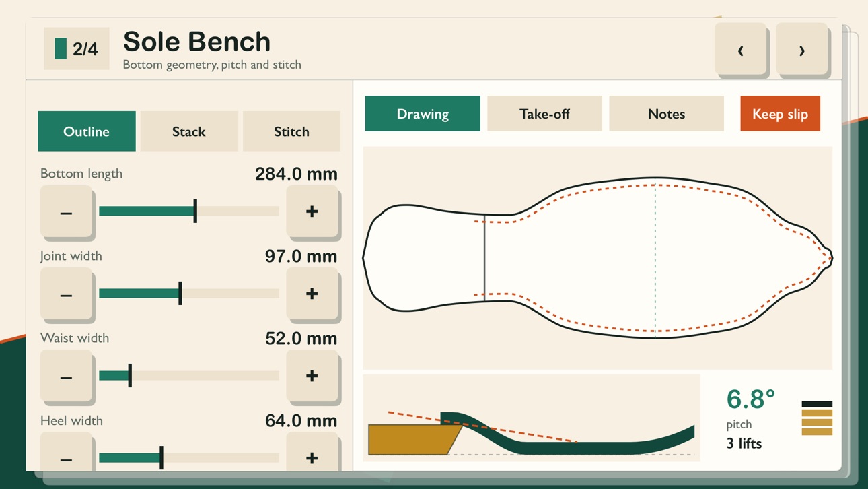This screenshot has width=868, height=489.
Task: Go to the previous step with left chevron
Action: tap(740, 49)
